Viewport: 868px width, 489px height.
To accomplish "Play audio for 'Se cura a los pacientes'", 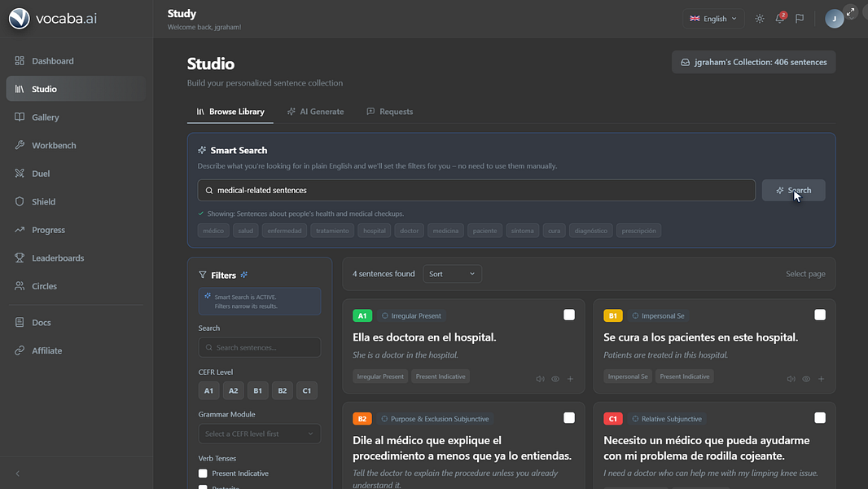I will (791, 379).
